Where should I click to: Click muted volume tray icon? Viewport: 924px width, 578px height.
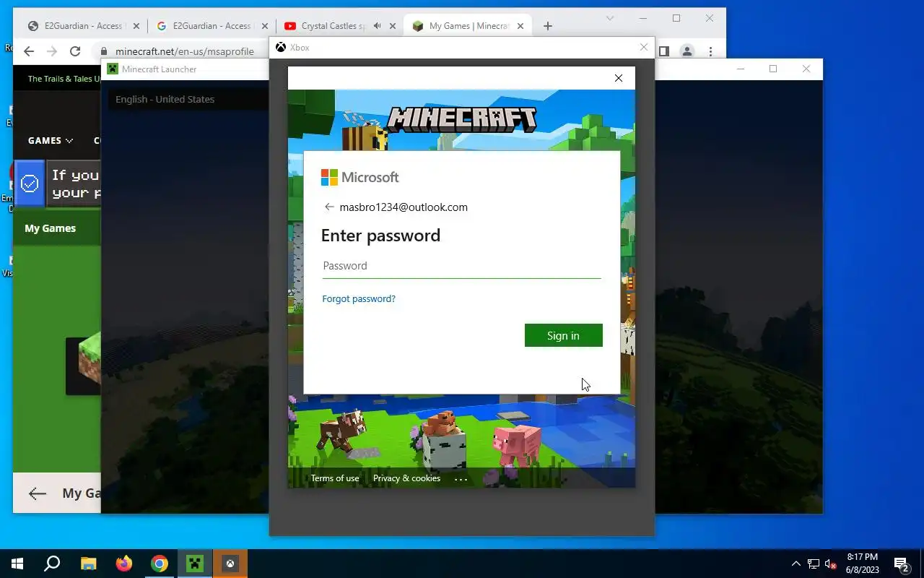pos(830,564)
